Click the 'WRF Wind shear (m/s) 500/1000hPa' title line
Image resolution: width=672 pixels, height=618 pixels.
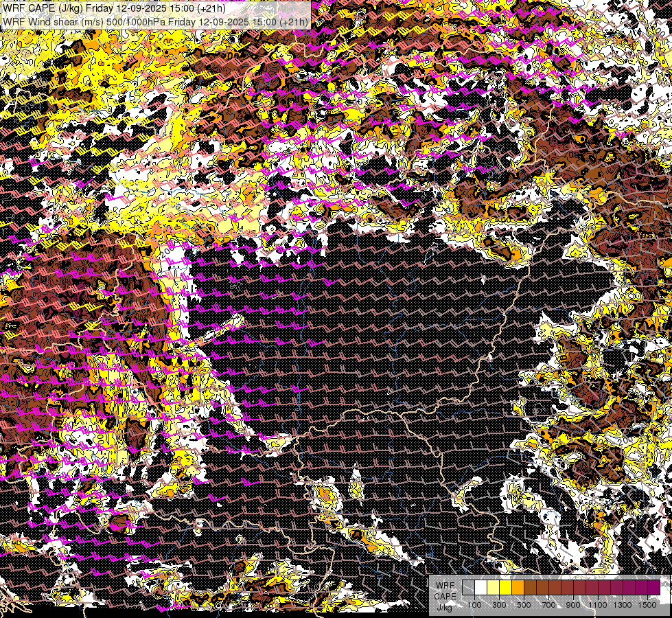click(155, 21)
